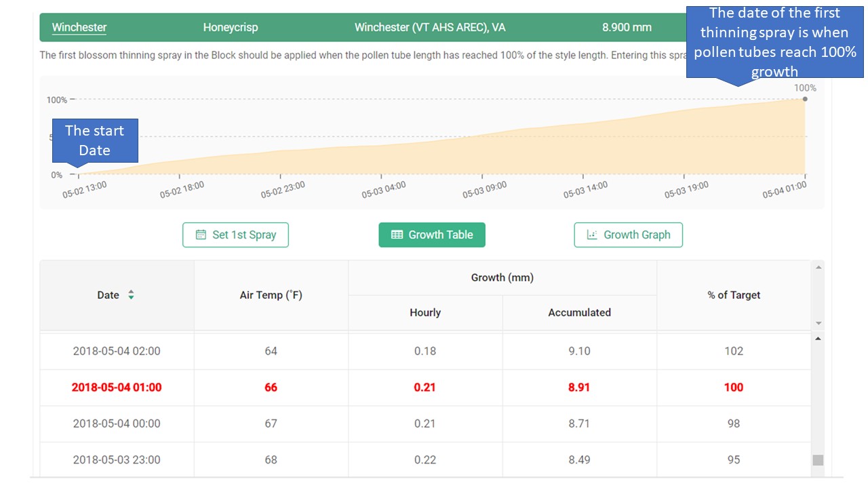Click the Accumulated growth column header
Viewport: 868px width, 488px height.
point(579,312)
